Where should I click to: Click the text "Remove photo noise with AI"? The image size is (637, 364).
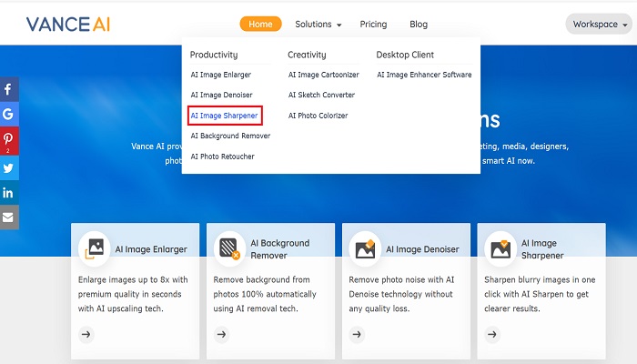tap(401, 280)
